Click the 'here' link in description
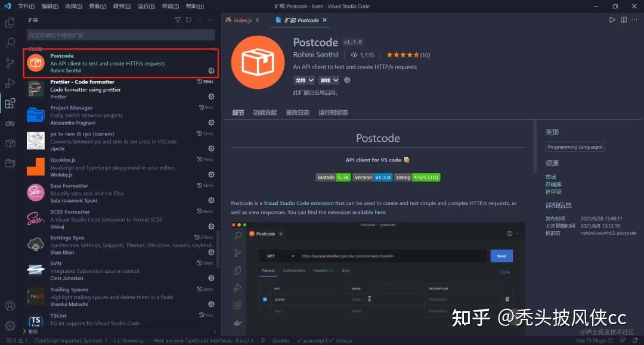The image size is (644, 345). pos(380,212)
